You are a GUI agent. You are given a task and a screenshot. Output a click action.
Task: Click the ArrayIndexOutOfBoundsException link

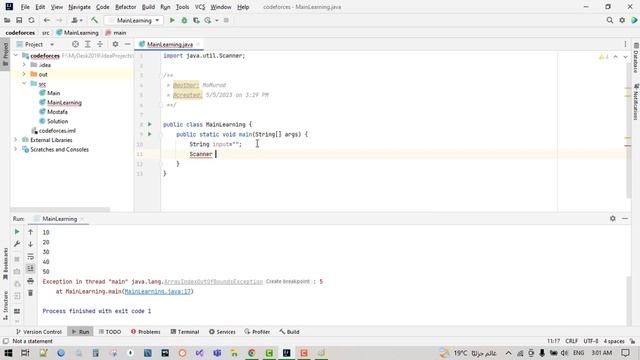213,282
